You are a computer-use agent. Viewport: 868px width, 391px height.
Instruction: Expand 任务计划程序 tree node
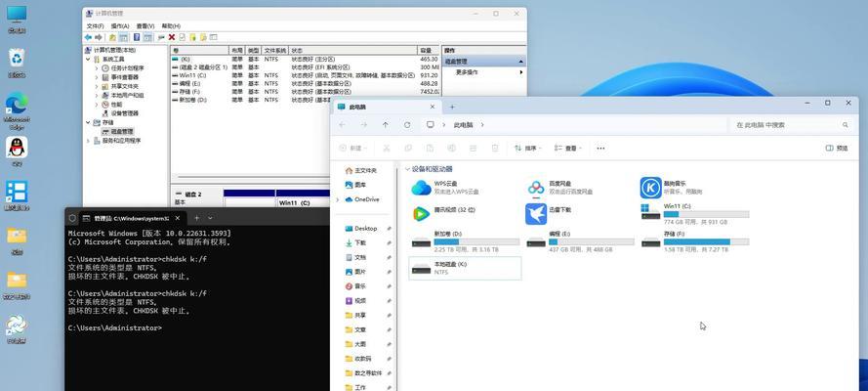[x=97, y=68]
